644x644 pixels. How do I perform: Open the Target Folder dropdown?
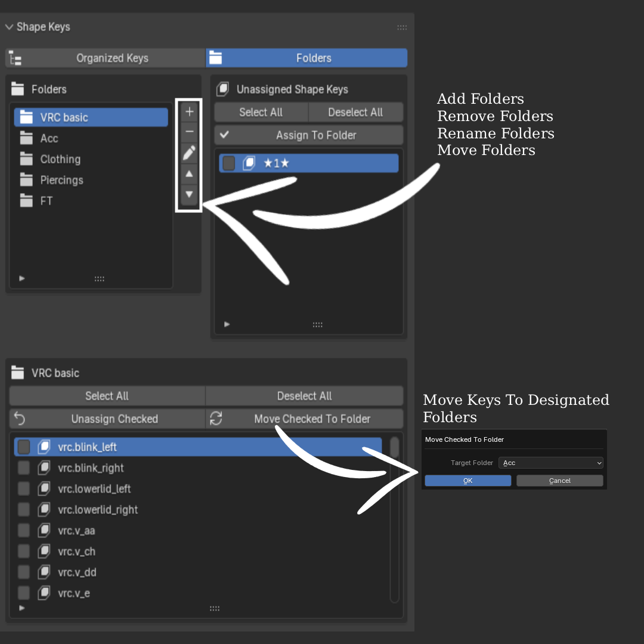pos(550,463)
